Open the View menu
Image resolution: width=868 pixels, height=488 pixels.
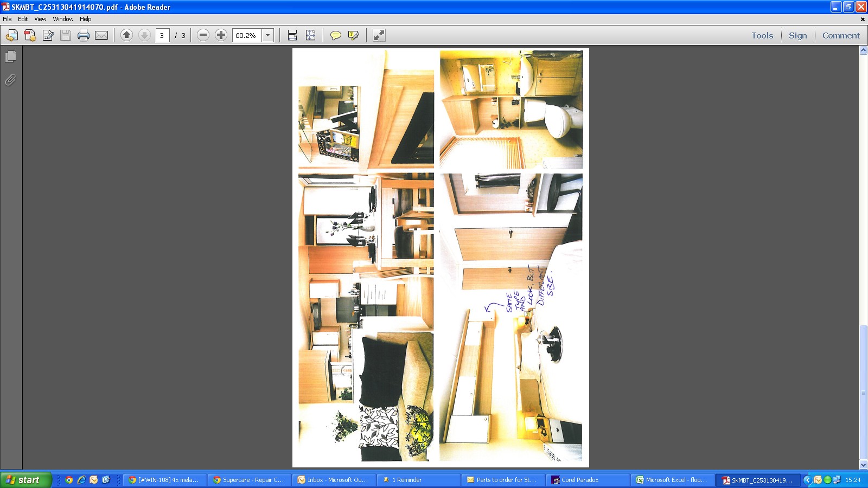[40, 19]
